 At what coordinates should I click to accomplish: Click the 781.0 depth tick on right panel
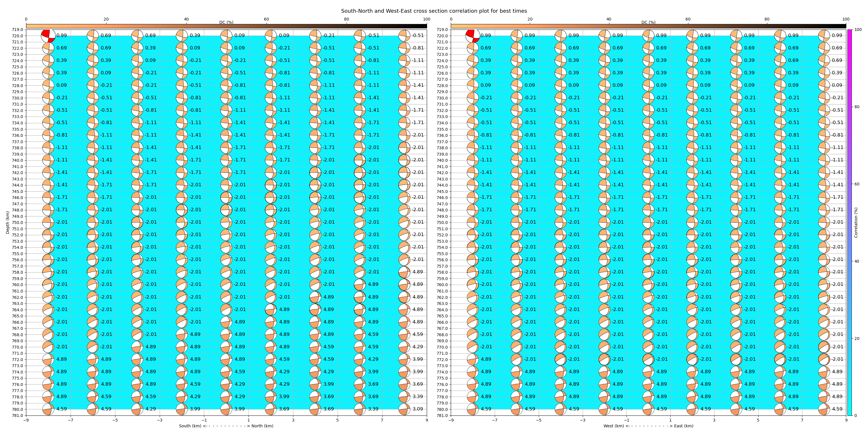442,415
